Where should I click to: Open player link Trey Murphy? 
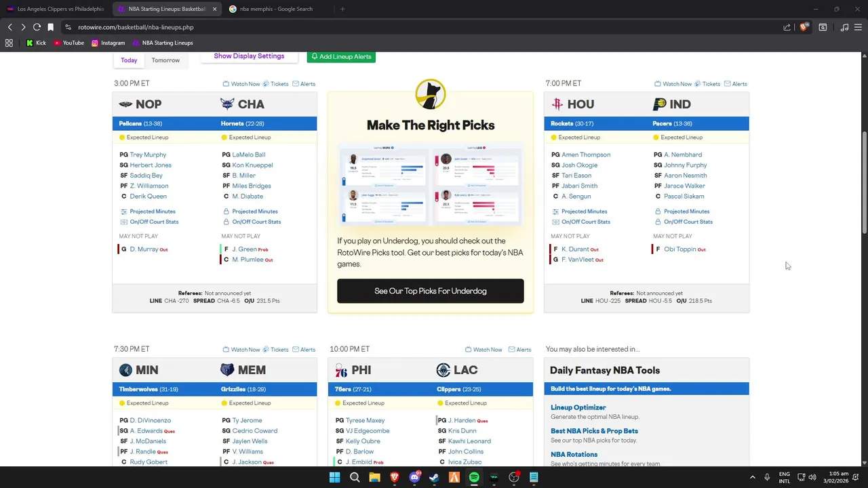(148, 155)
